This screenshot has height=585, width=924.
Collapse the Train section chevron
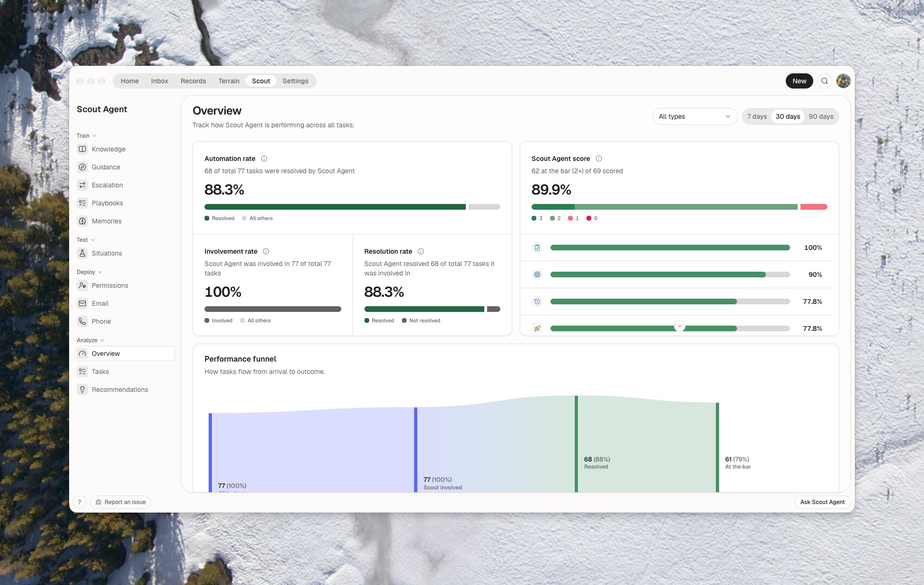[x=94, y=136]
